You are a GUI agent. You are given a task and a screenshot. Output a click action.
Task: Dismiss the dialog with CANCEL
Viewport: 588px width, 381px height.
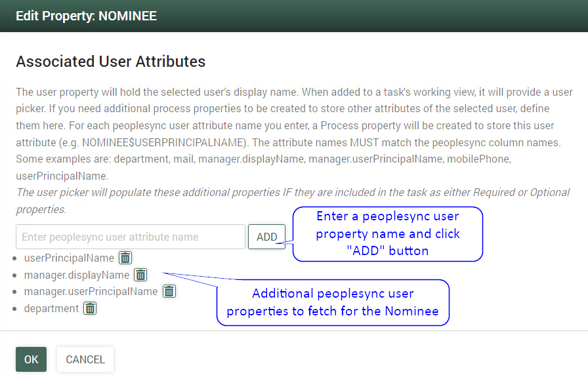pos(85,359)
